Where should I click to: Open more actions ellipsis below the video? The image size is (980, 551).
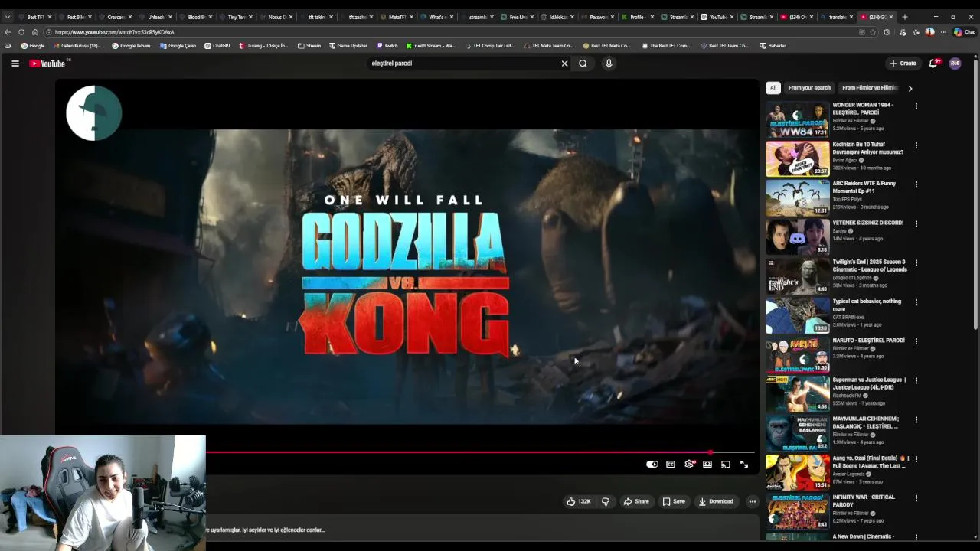tap(753, 501)
